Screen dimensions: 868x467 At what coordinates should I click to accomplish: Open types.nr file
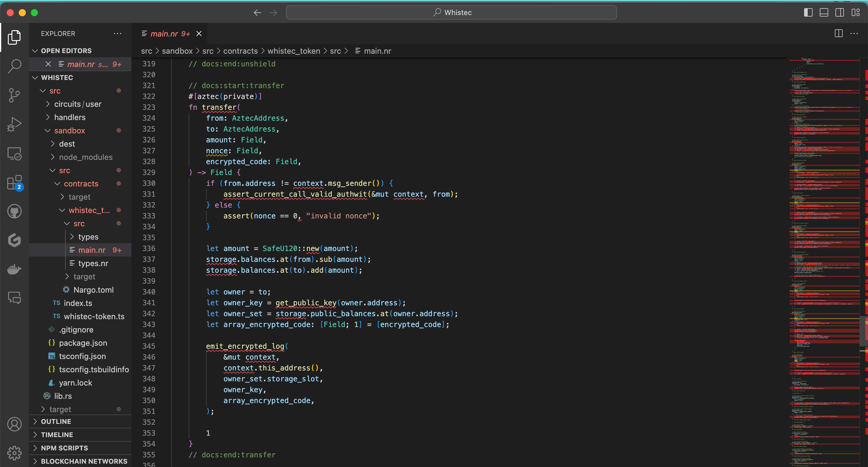(80, 263)
